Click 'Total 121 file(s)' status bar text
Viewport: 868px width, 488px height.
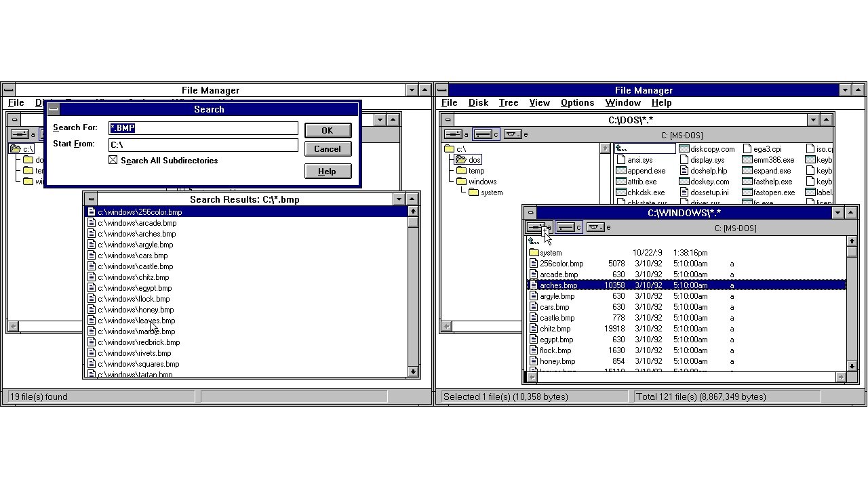click(701, 396)
